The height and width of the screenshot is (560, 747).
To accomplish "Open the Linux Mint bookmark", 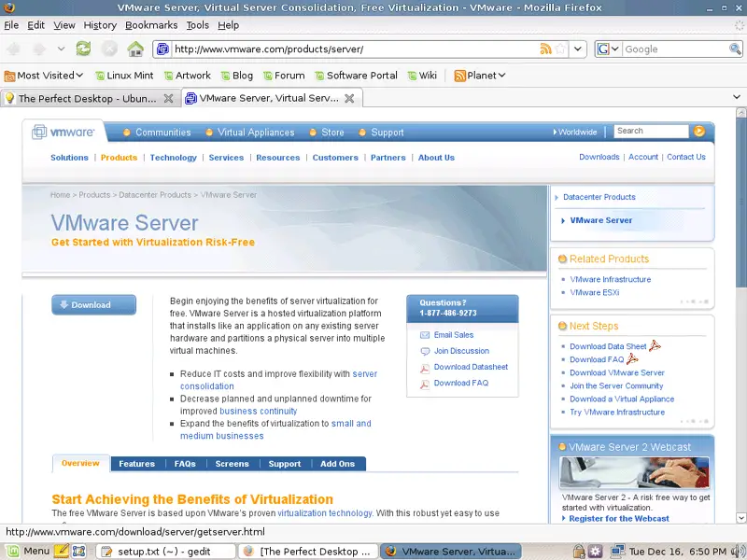I will pyautogui.click(x=124, y=76).
